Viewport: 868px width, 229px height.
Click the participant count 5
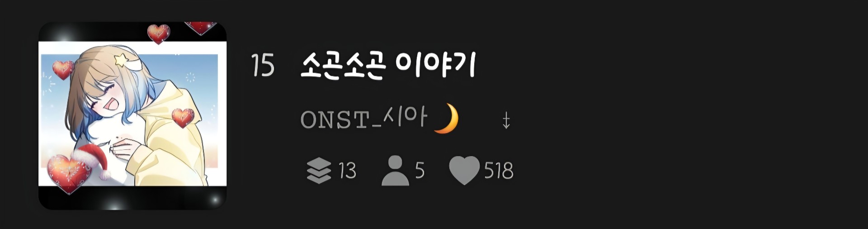pyautogui.click(x=420, y=171)
